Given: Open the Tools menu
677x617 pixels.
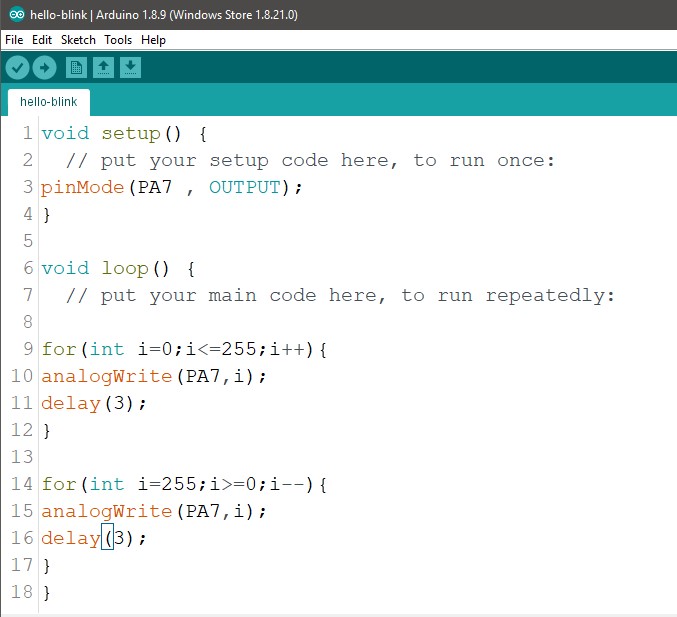Looking at the screenshot, I should 118,40.
